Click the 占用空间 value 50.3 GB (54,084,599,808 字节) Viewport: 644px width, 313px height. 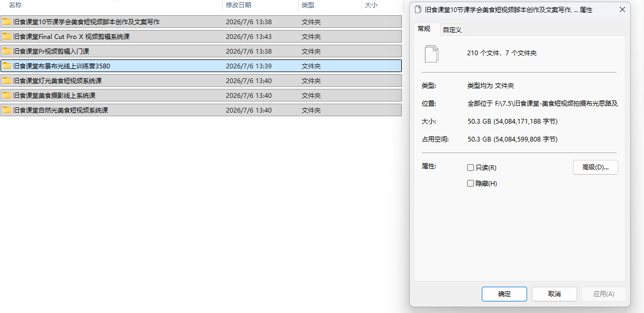click(x=512, y=139)
